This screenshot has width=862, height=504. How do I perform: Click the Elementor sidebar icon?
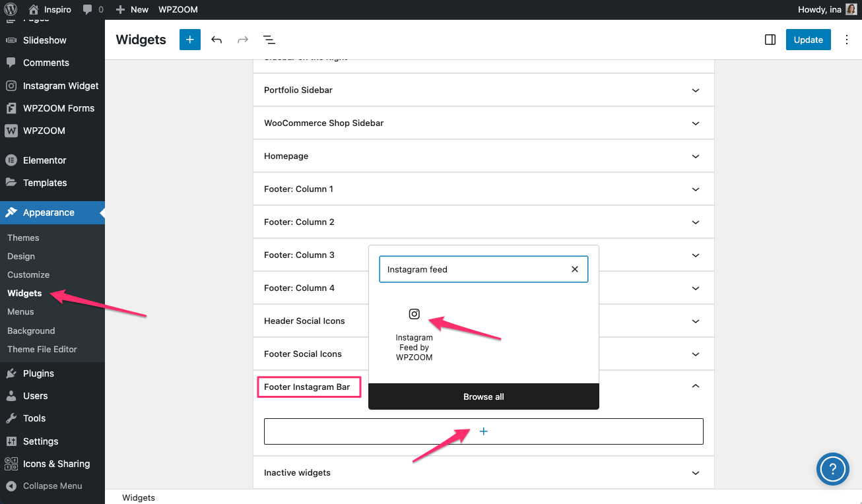11,160
